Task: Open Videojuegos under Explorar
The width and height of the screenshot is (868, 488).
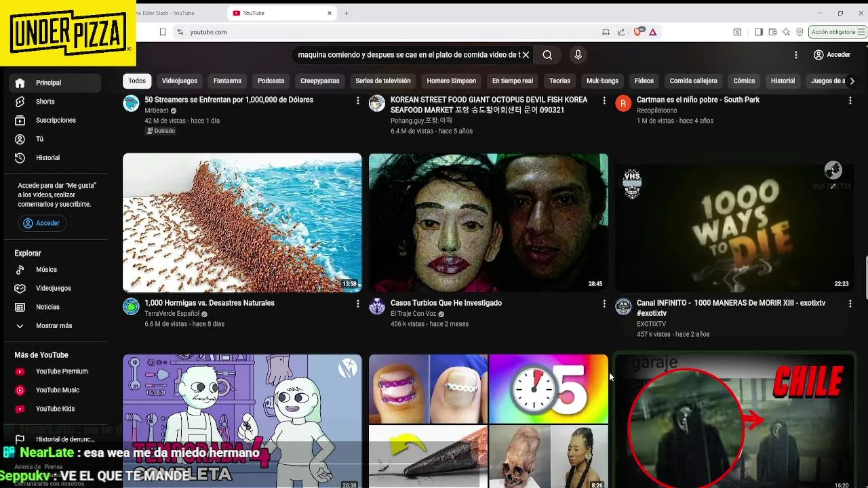Action: click(54, 288)
